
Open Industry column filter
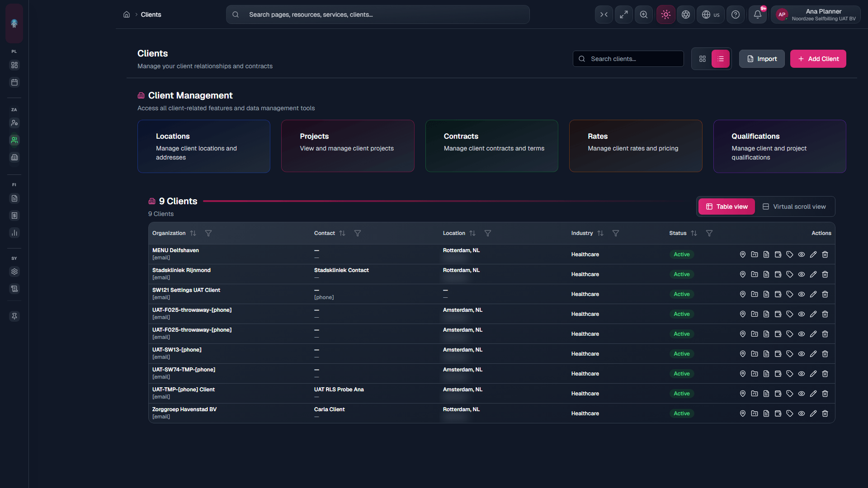pos(616,233)
